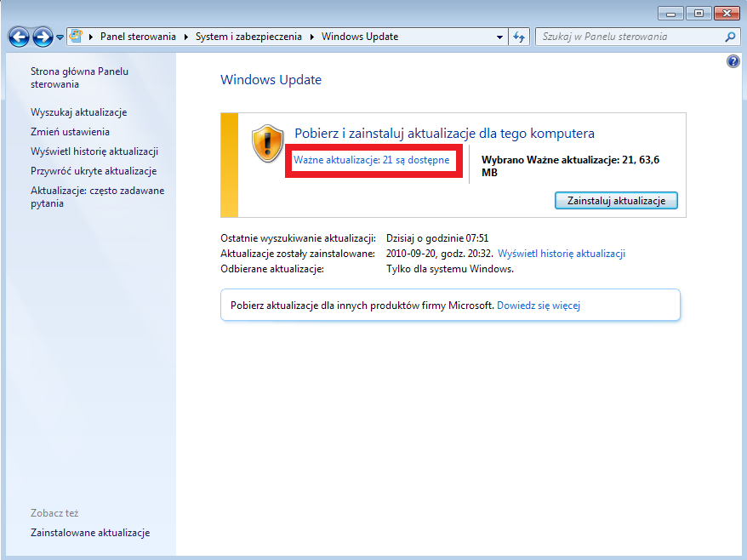Open Strona główna Panelu sterowania
Viewport: 747px width, 560px height.
coord(80,77)
